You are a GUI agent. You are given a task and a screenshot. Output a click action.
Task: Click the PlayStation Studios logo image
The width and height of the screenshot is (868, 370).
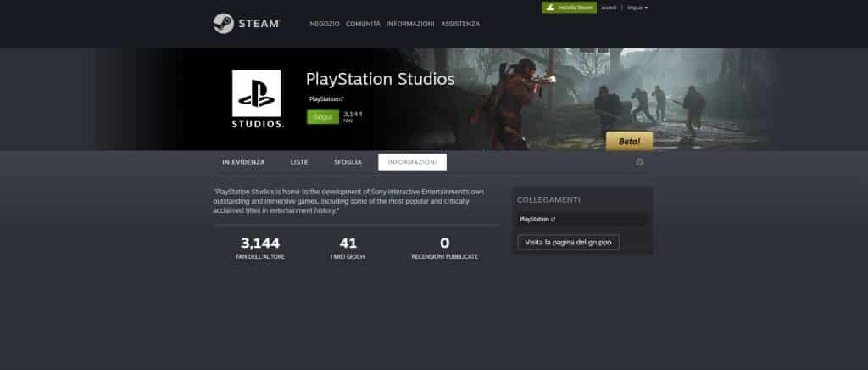(257, 98)
